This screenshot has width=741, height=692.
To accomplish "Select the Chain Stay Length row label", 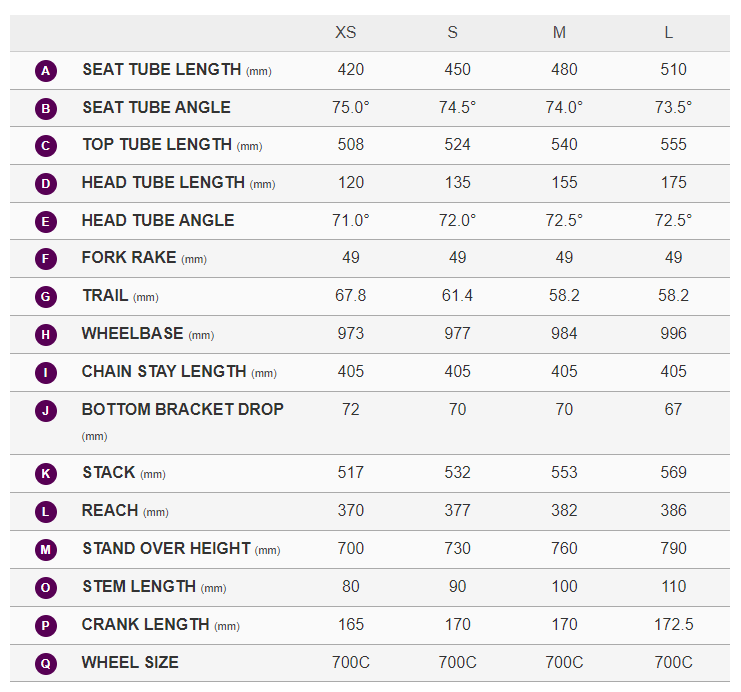I will coord(164,372).
